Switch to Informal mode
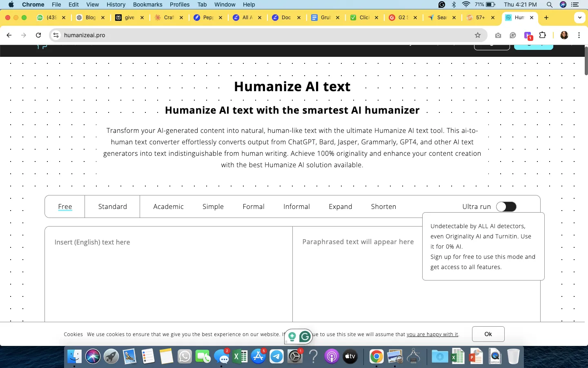 tap(296, 206)
